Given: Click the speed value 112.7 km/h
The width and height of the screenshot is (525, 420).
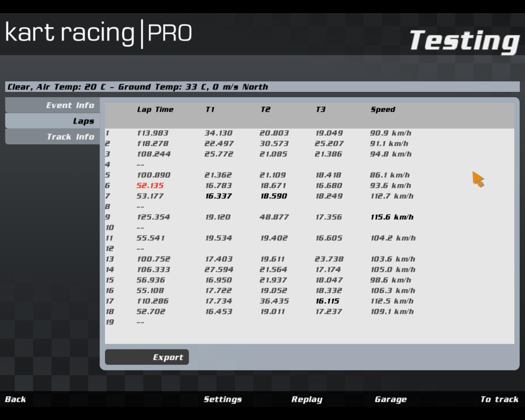Looking at the screenshot, I should point(392,196).
